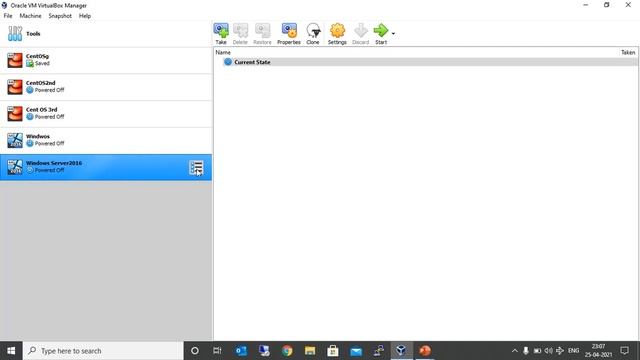640x360 pixels.
Task: Open Outlook from the taskbar
Action: coord(241,351)
